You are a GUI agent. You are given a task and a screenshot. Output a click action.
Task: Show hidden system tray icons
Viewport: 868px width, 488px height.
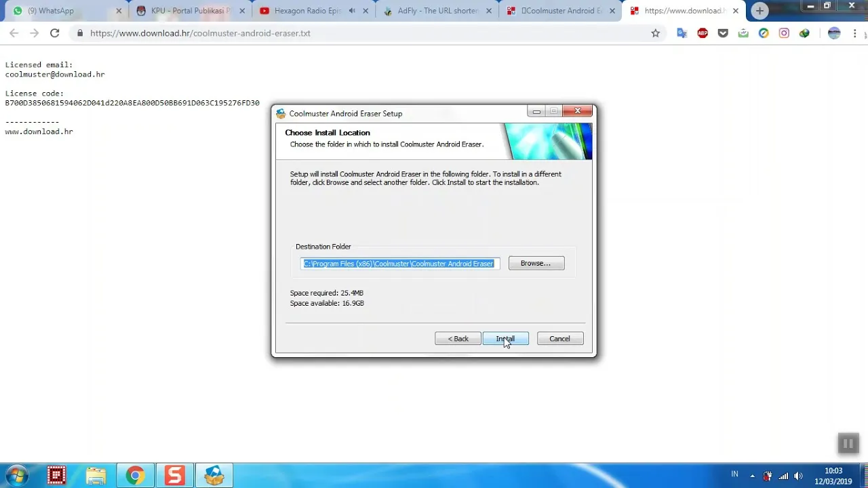point(752,476)
